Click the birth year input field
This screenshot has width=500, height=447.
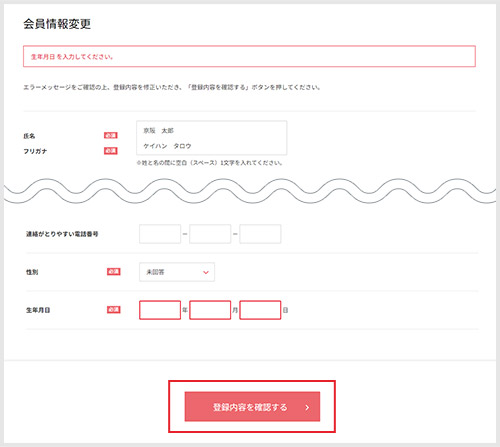pos(160,310)
